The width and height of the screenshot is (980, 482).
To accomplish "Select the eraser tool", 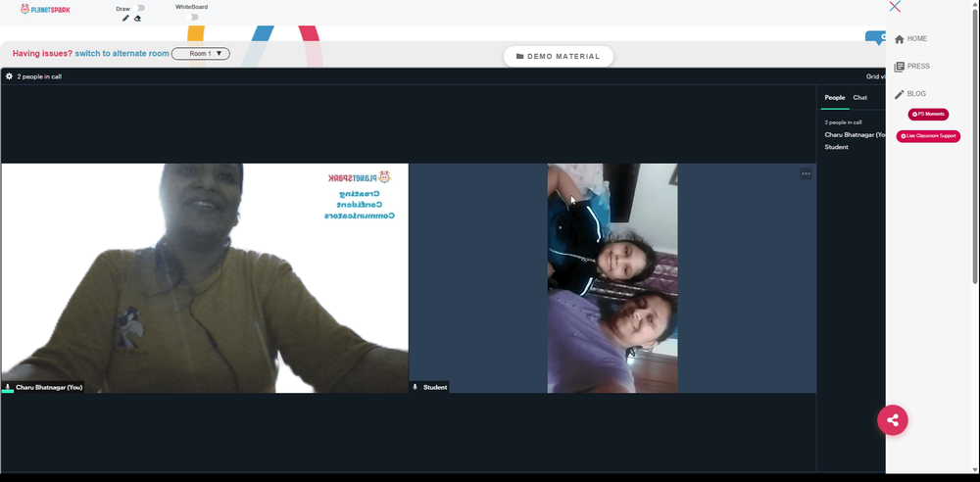I will [x=137, y=19].
